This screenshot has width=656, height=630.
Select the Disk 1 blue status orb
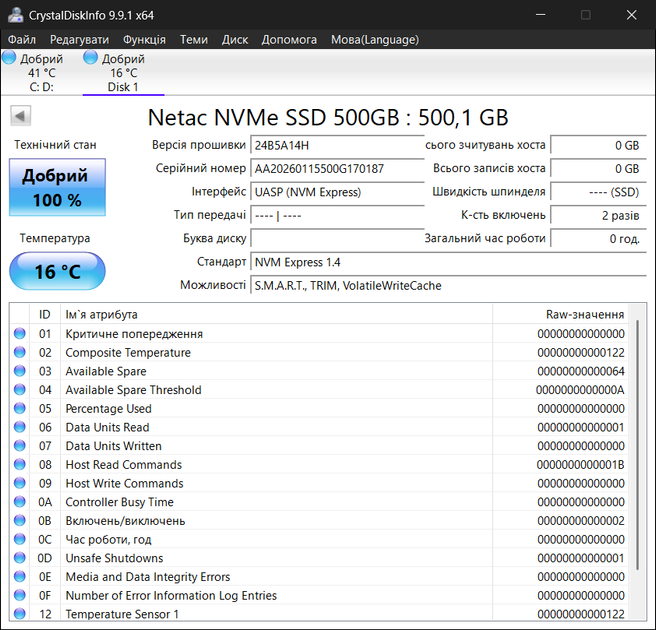[x=90, y=57]
